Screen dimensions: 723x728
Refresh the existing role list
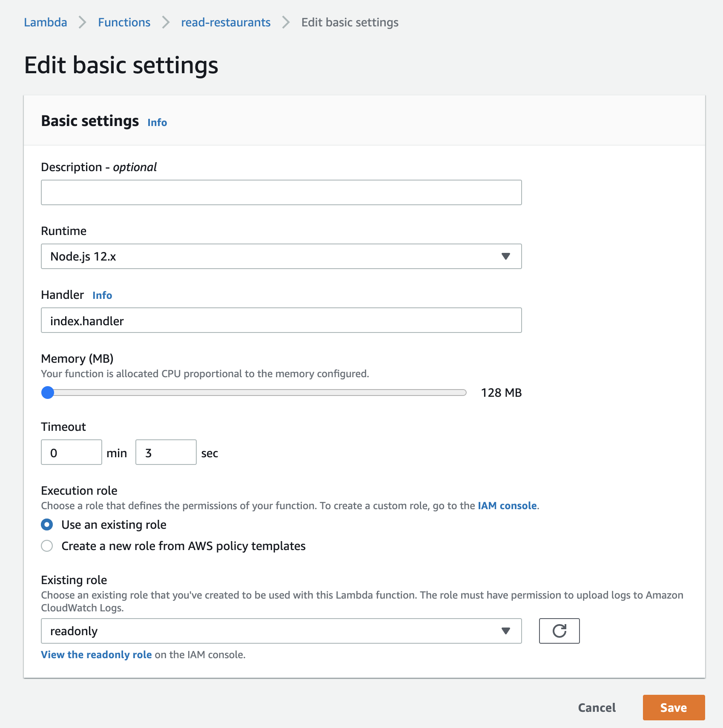coord(559,631)
